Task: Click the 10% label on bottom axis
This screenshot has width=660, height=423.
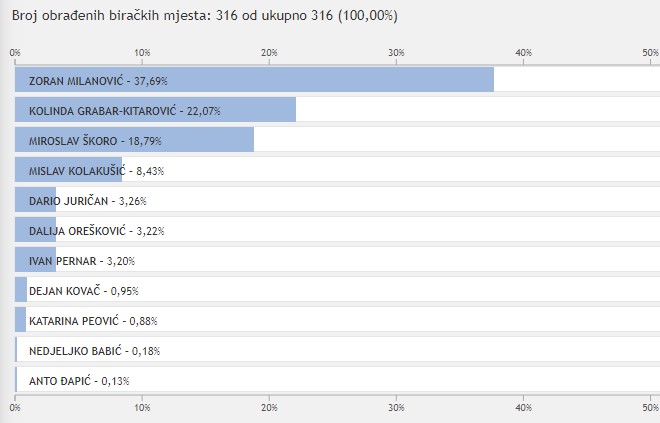Action: (x=142, y=407)
